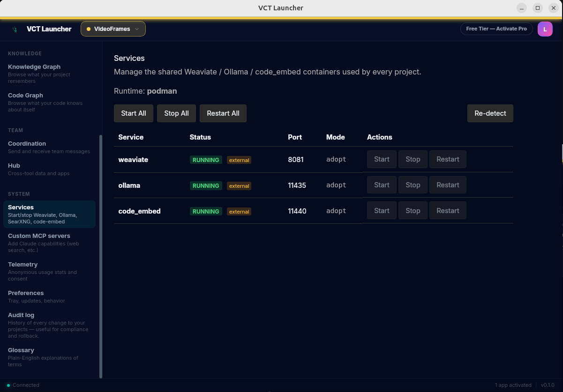
Task: Click the Connected status indicator
Action: tap(23, 385)
